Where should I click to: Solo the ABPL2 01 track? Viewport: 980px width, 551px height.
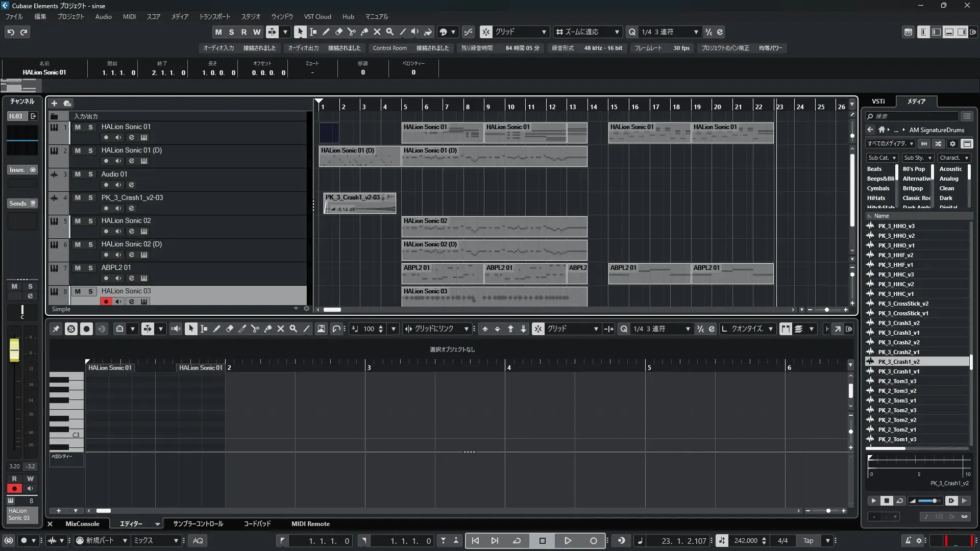(90, 268)
